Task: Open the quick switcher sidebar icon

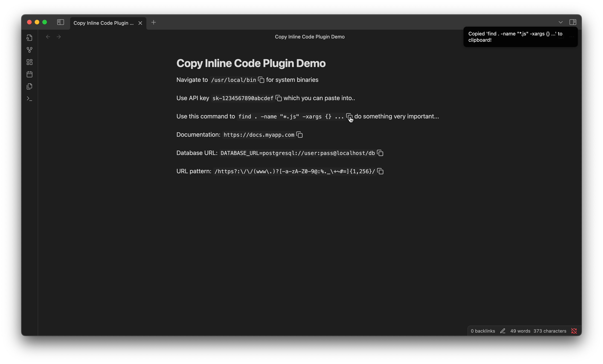Action: pyautogui.click(x=29, y=38)
